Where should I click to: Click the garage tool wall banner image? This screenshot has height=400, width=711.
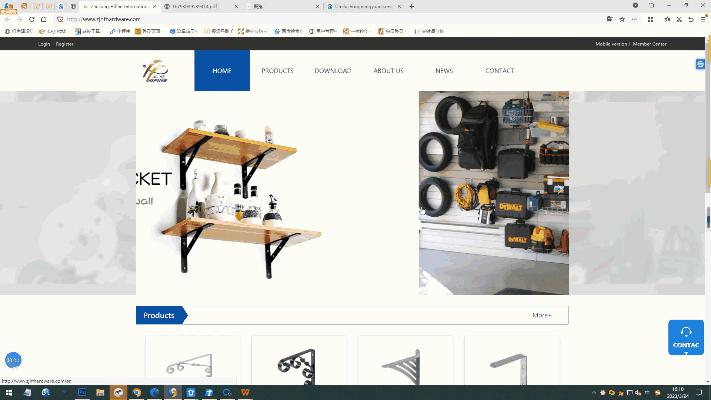[493, 193]
